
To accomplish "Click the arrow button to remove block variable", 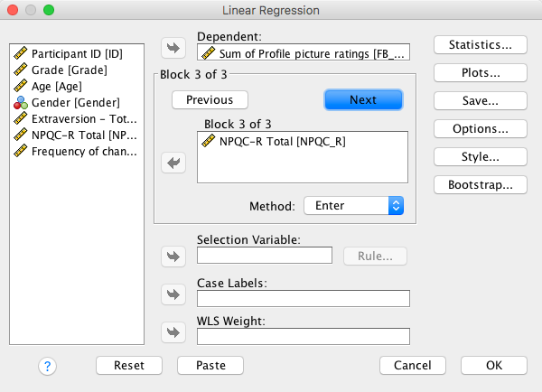I will point(172,163).
